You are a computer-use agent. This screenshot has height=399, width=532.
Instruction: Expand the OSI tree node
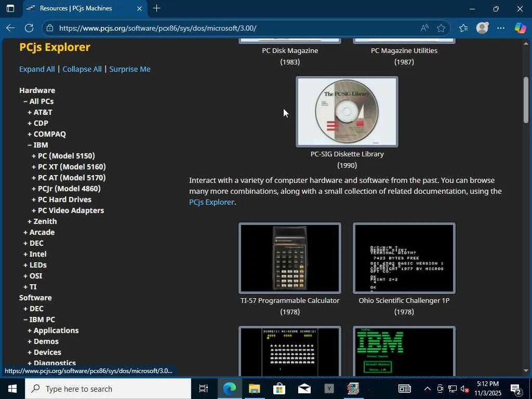[33, 276]
